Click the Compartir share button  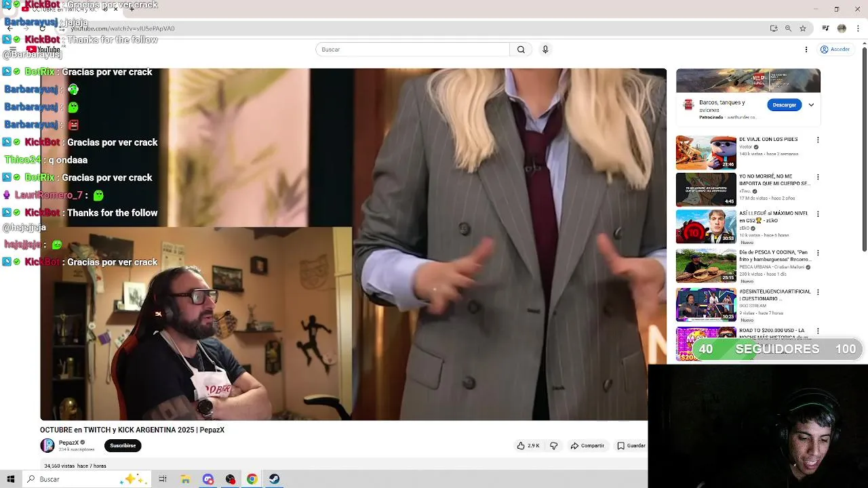[587, 445]
